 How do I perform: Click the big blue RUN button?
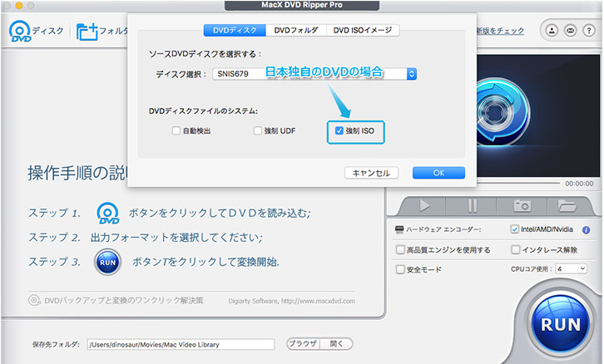[x=561, y=323]
